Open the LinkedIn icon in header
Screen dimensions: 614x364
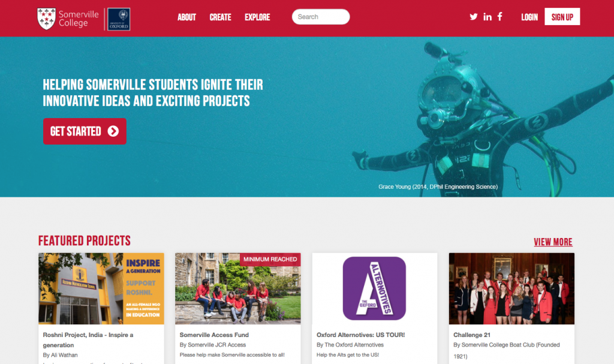[487, 16]
